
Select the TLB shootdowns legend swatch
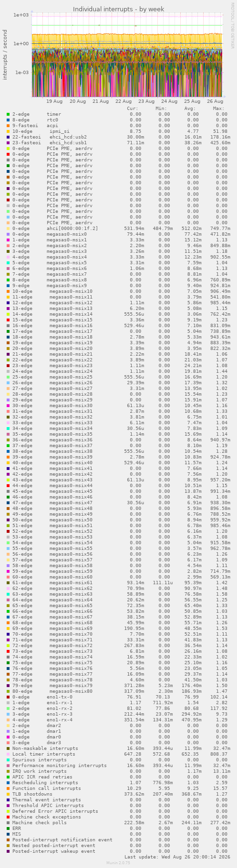[8, 794]
